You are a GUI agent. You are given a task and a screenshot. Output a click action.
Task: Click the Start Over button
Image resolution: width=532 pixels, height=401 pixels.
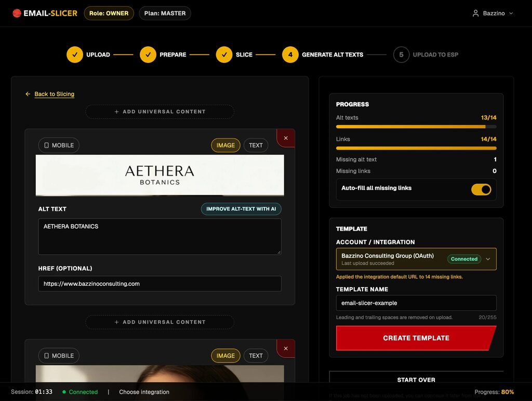(x=416, y=380)
